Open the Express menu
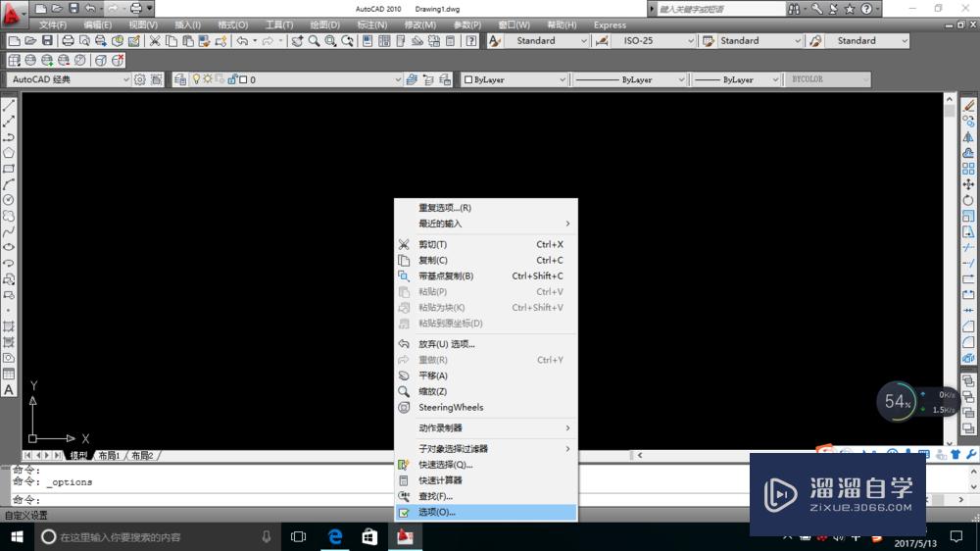Image resolution: width=980 pixels, height=551 pixels. pyautogui.click(x=610, y=25)
